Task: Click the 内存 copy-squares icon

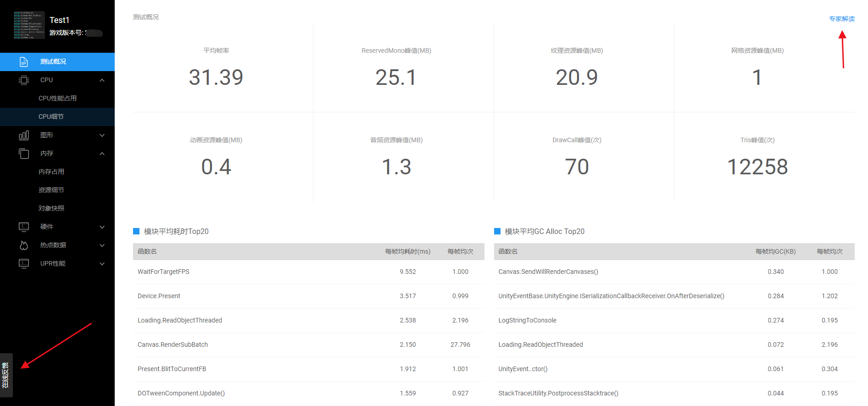Action: tap(24, 154)
